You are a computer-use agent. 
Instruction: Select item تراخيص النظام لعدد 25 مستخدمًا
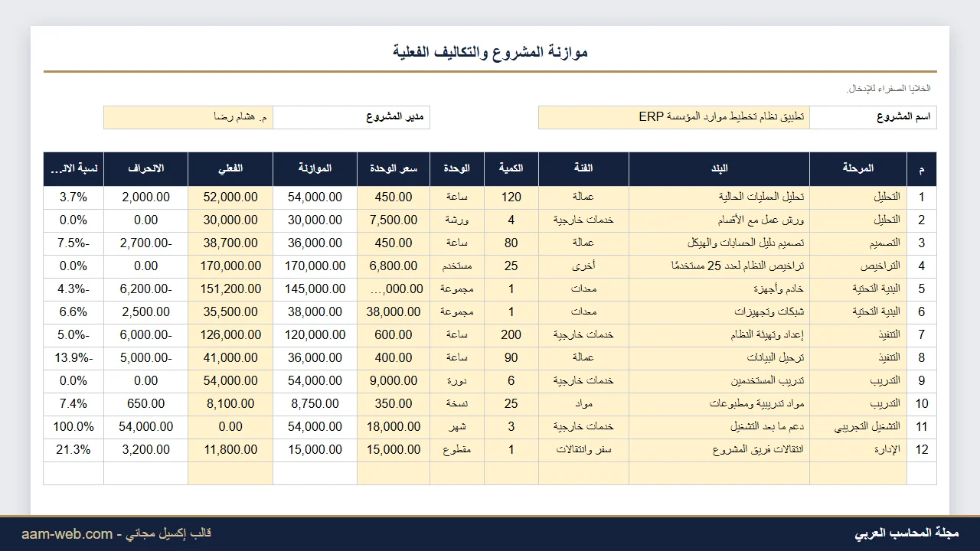click(719, 266)
